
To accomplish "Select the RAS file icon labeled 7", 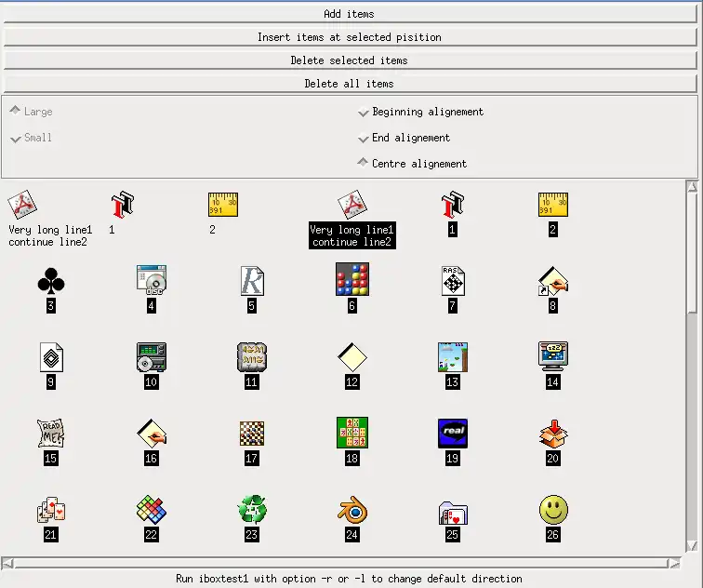I will tap(452, 281).
